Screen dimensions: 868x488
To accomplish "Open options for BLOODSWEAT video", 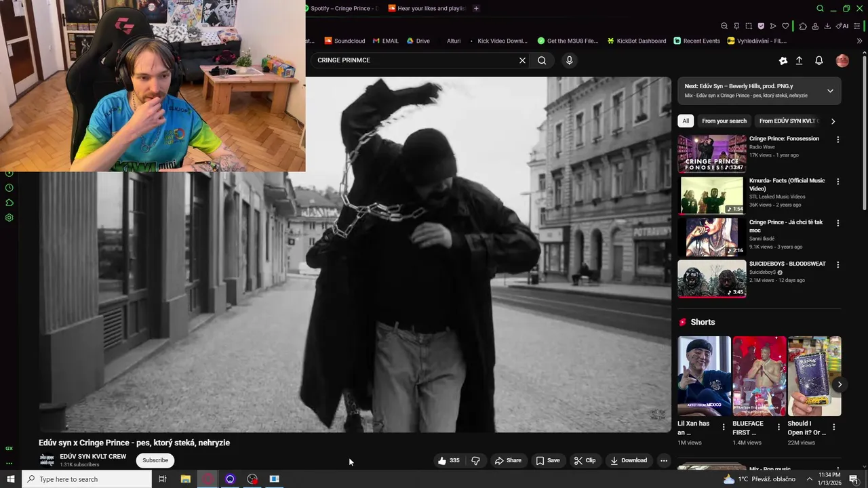I will pos(837,265).
